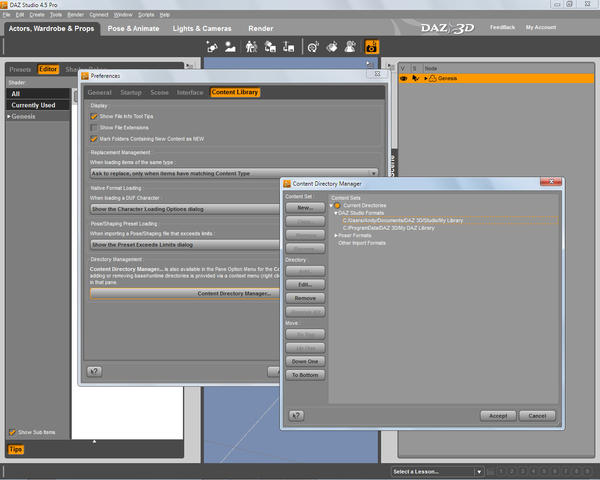Screen dimensions: 600x480
Task: Click the help icon in Content Directory Manager
Action: click(297, 415)
